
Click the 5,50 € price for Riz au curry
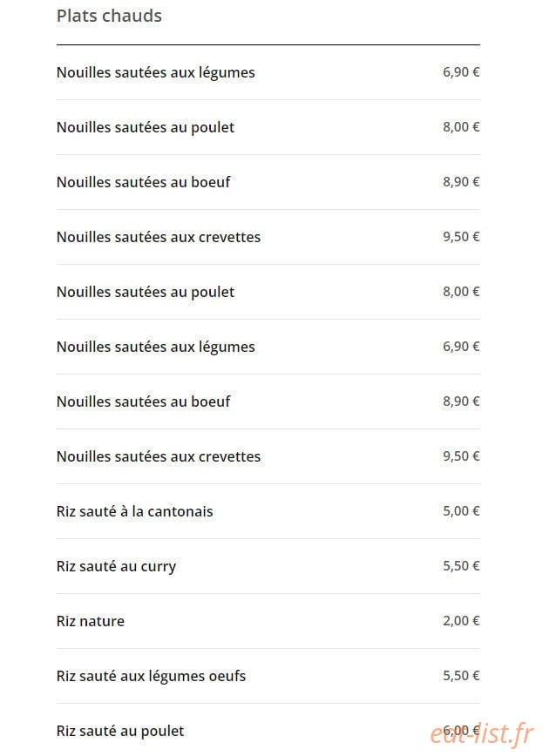coord(461,566)
